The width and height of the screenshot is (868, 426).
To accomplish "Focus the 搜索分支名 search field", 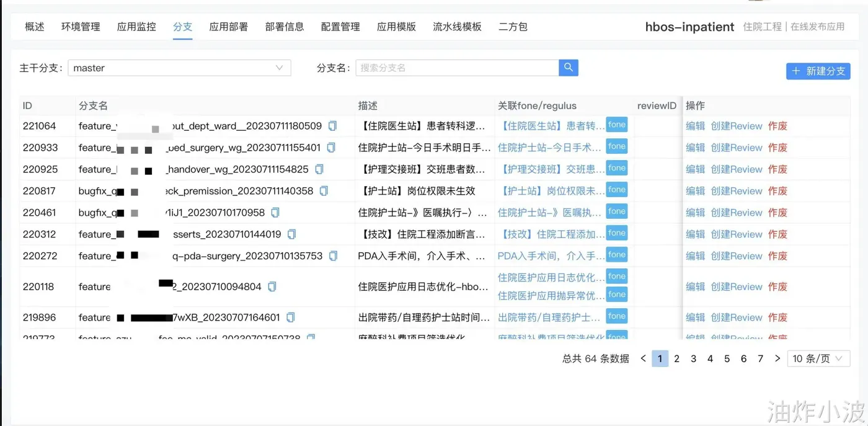I will [457, 68].
